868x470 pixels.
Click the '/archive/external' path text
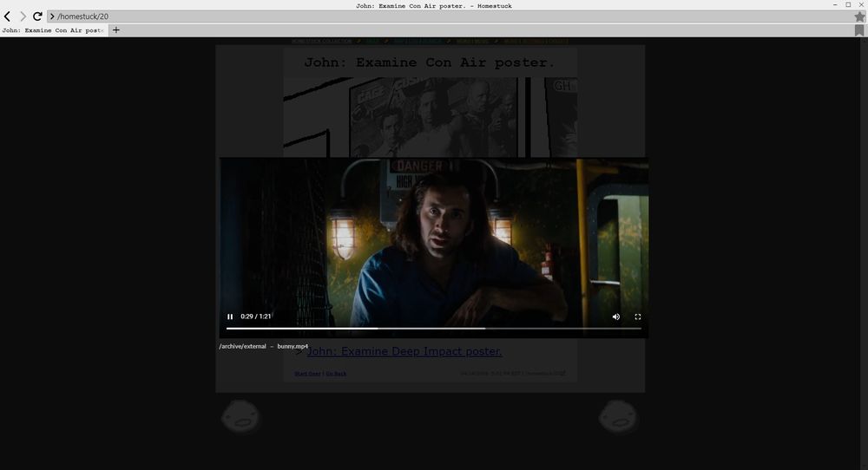coord(242,347)
